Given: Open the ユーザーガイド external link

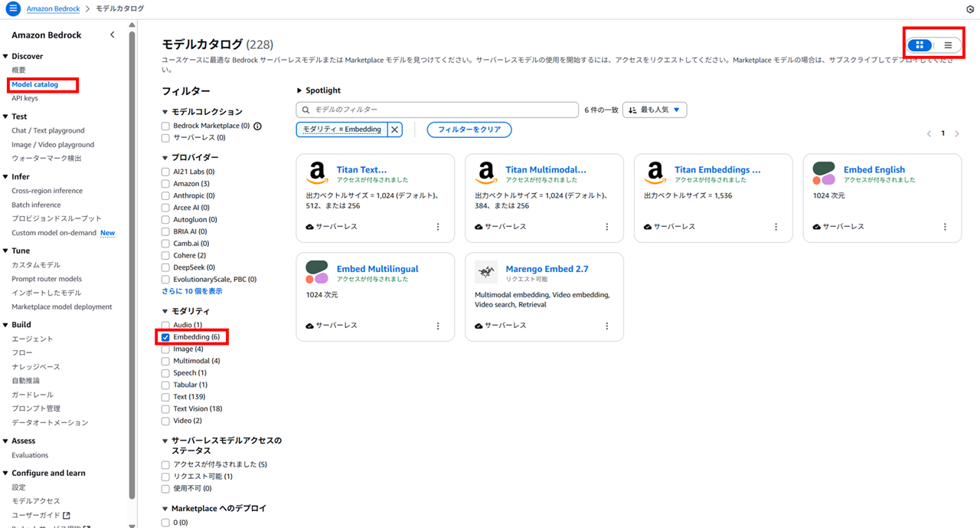Looking at the screenshot, I should (41, 515).
